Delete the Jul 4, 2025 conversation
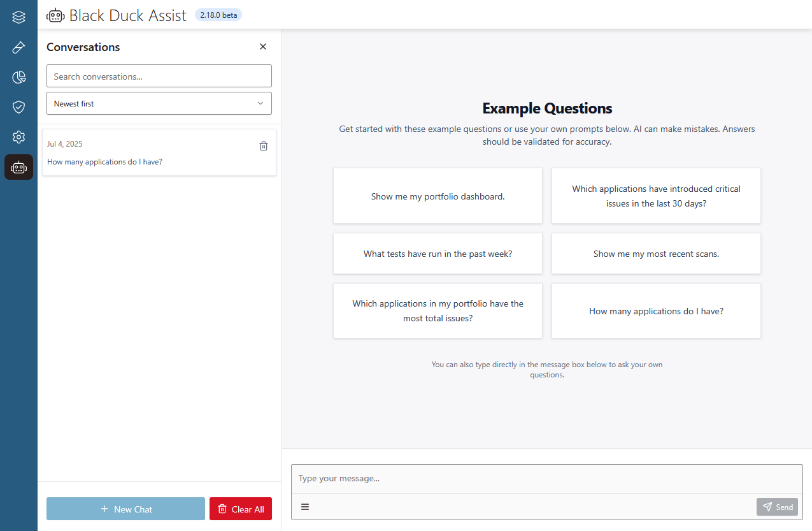The width and height of the screenshot is (812, 531). click(264, 146)
